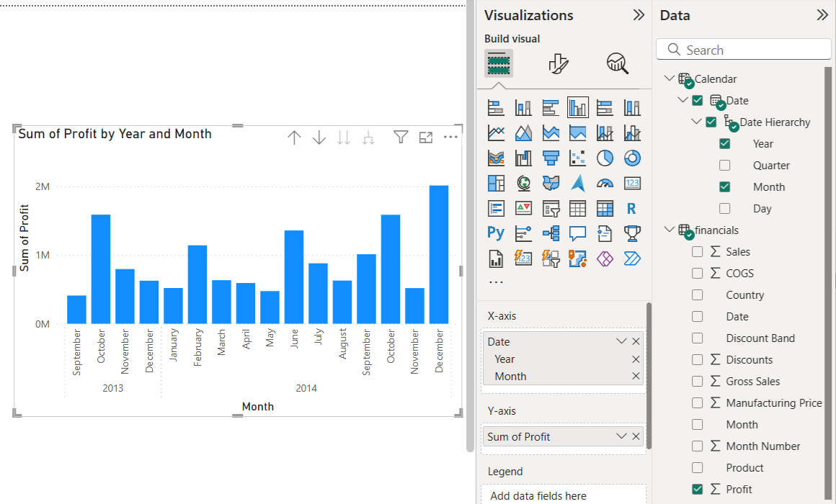
Task: Insert the decomposition tree visual
Action: (550, 233)
